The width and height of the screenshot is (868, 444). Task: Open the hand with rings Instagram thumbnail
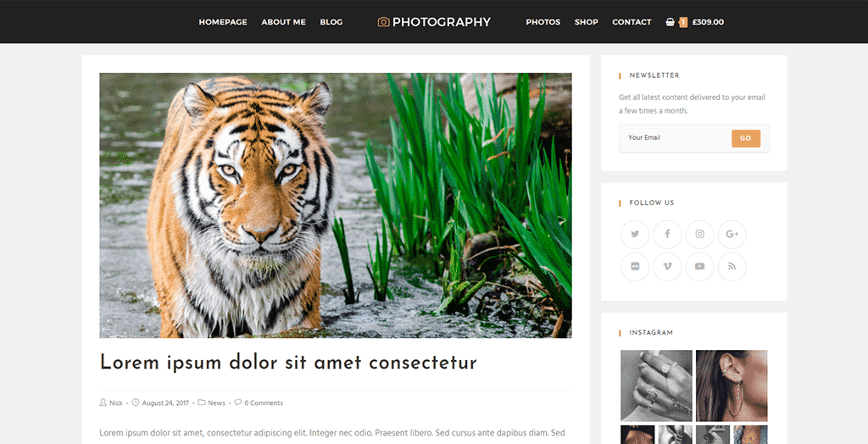[x=657, y=386]
